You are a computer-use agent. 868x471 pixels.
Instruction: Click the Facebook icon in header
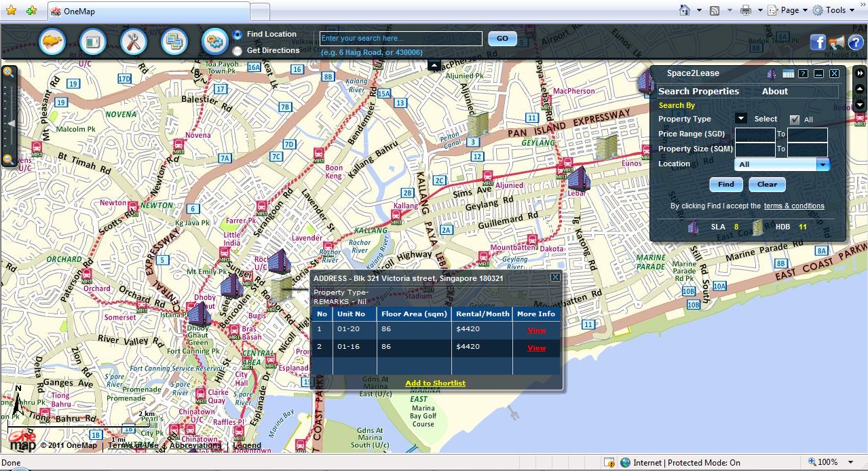click(x=818, y=43)
